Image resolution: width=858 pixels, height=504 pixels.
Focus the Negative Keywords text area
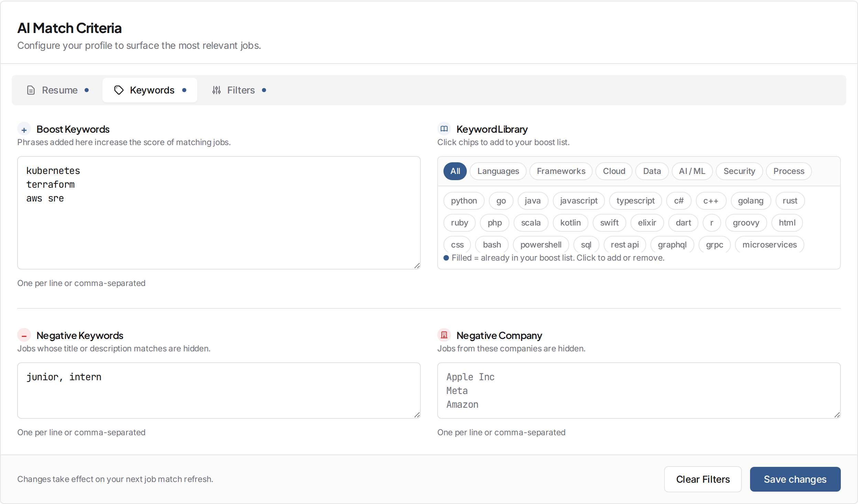pyautogui.click(x=219, y=391)
